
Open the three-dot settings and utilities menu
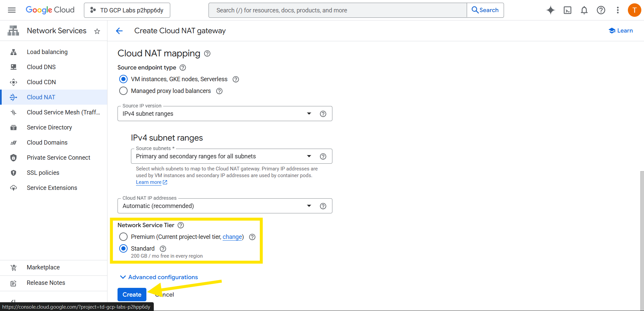tap(617, 10)
